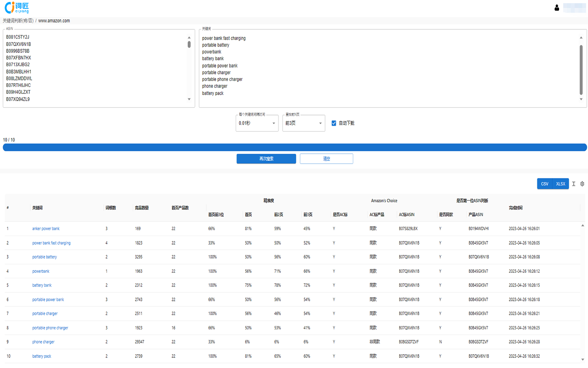The width and height of the screenshot is (588, 368).
Task: Open table settings gear icon
Action: [x=582, y=184]
